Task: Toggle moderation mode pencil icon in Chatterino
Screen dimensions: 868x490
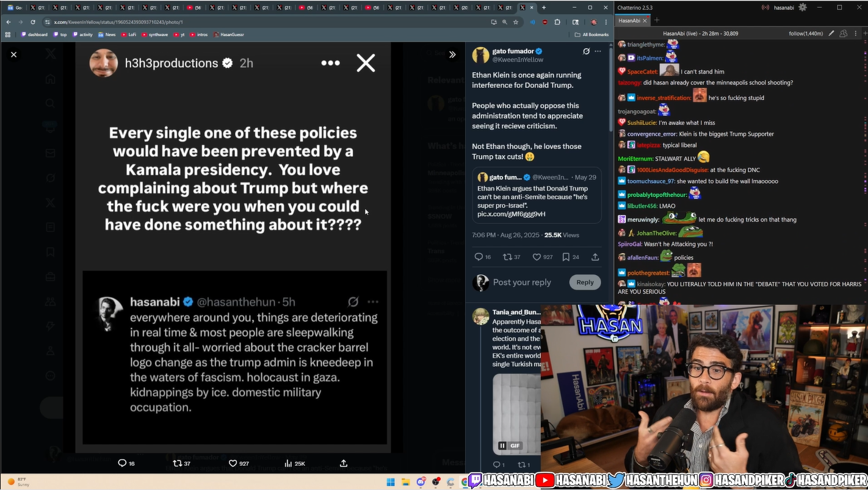Action: (831, 33)
